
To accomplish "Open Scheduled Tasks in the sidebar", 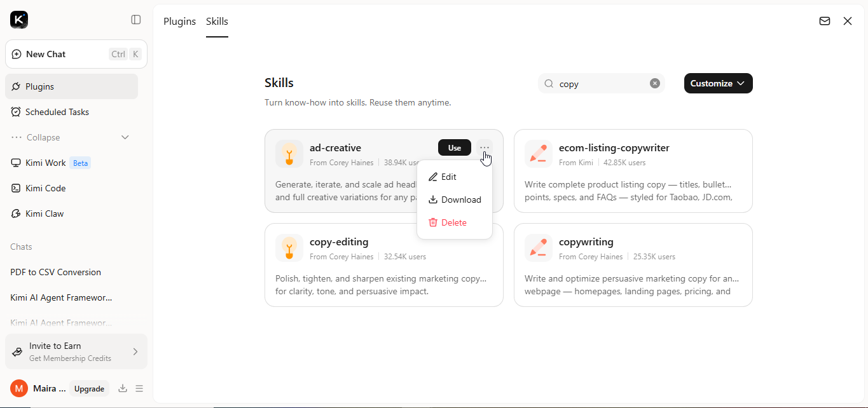I will point(71,112).
